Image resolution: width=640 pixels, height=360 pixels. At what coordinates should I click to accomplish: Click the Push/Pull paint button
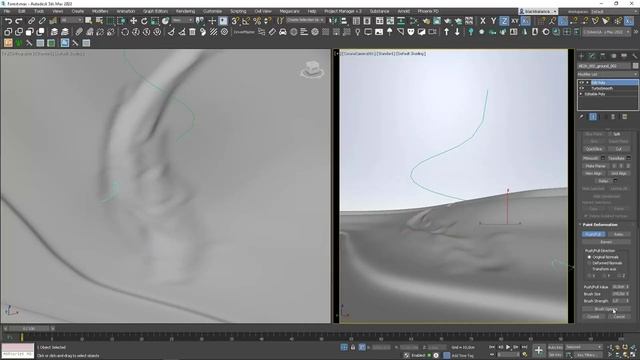point(593,234)
